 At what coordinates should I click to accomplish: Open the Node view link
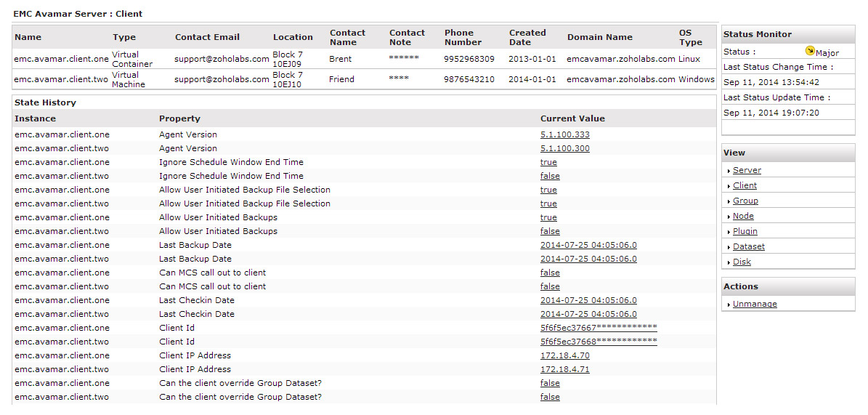[743, 216]
